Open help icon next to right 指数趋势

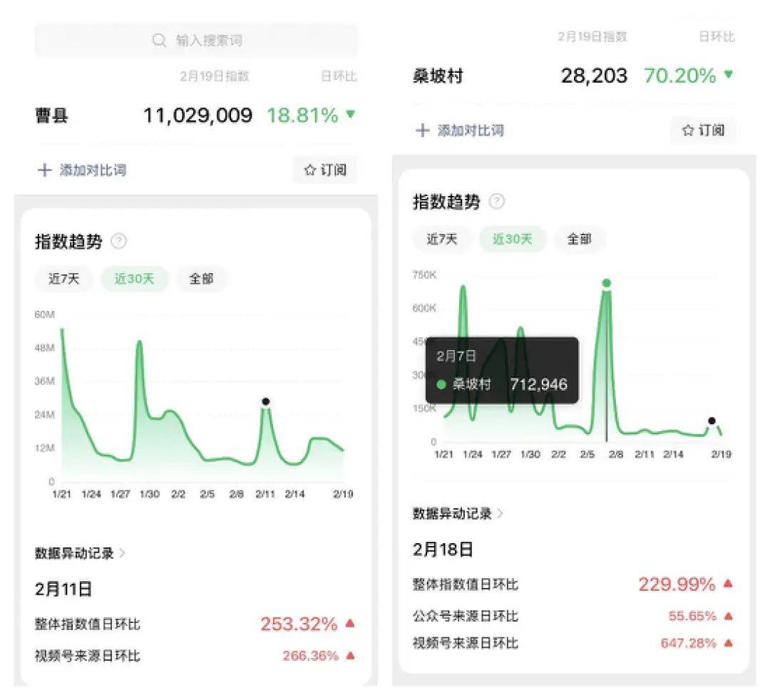click(497, 202)
